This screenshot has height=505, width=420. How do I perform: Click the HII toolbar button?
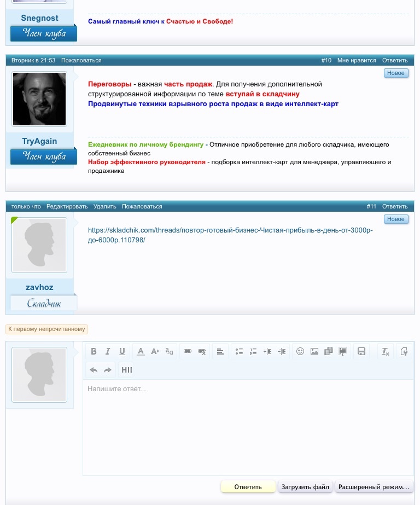[x=127, y=370]
